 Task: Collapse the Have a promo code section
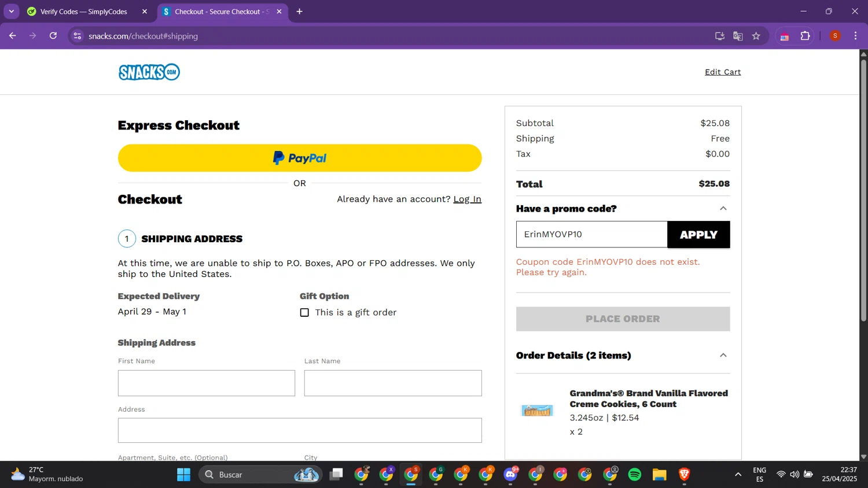723,209
